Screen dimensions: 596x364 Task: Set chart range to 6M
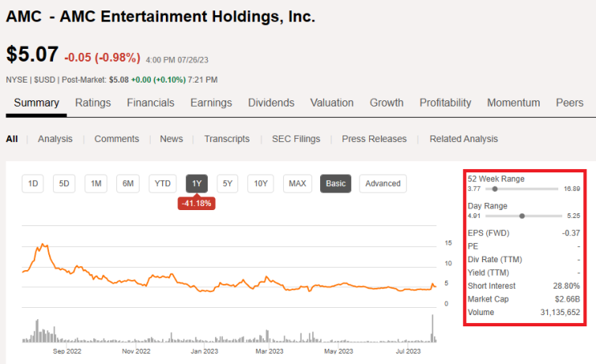point(128,184)
